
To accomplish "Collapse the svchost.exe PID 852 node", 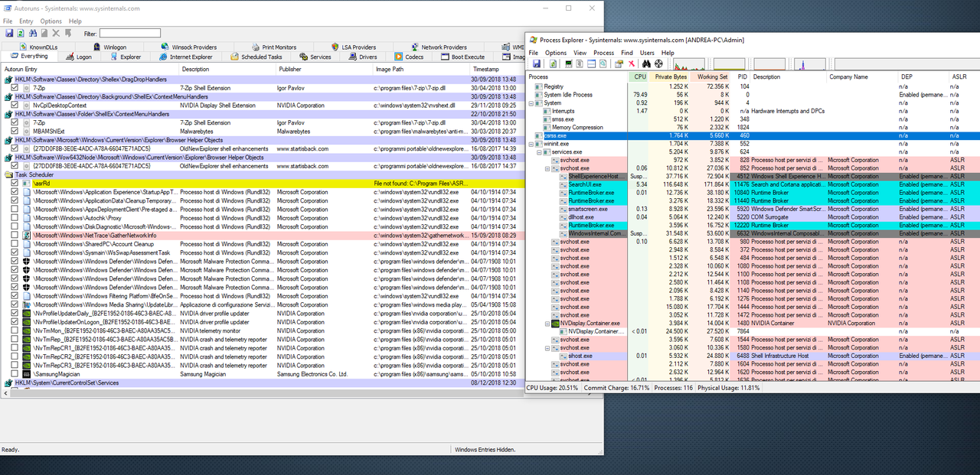I will click(547, 168).
